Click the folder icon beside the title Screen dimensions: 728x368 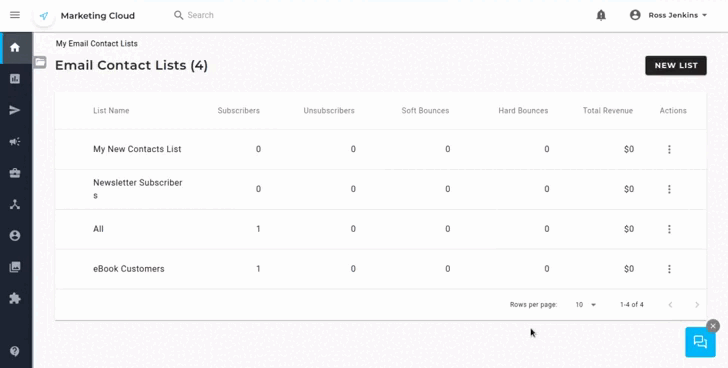click(x=40, y=62)
